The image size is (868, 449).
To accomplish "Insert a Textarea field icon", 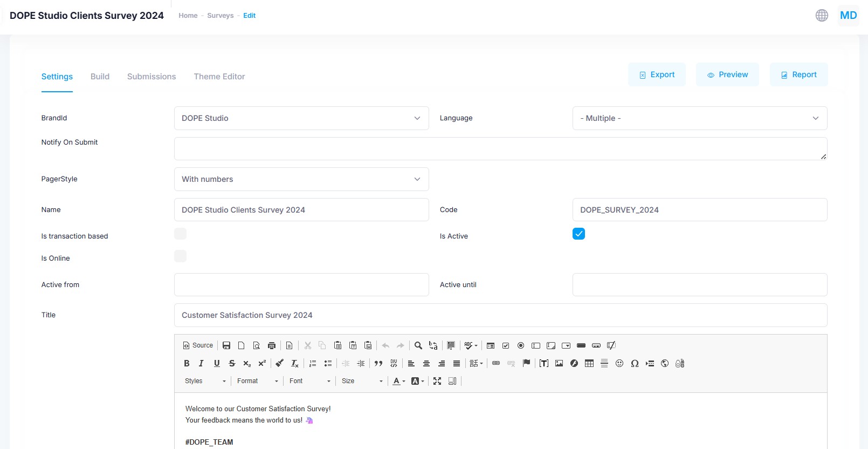I will tap(551, 345).
